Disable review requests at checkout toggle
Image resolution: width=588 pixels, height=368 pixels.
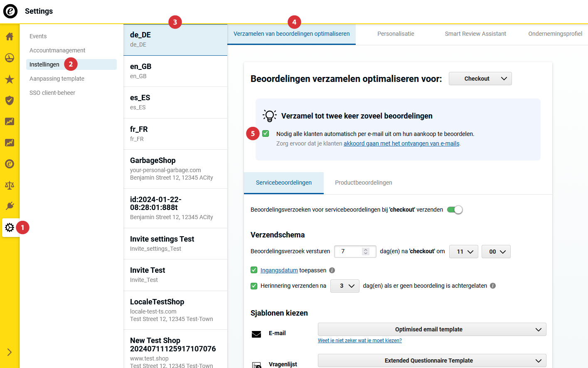point(455,210)
